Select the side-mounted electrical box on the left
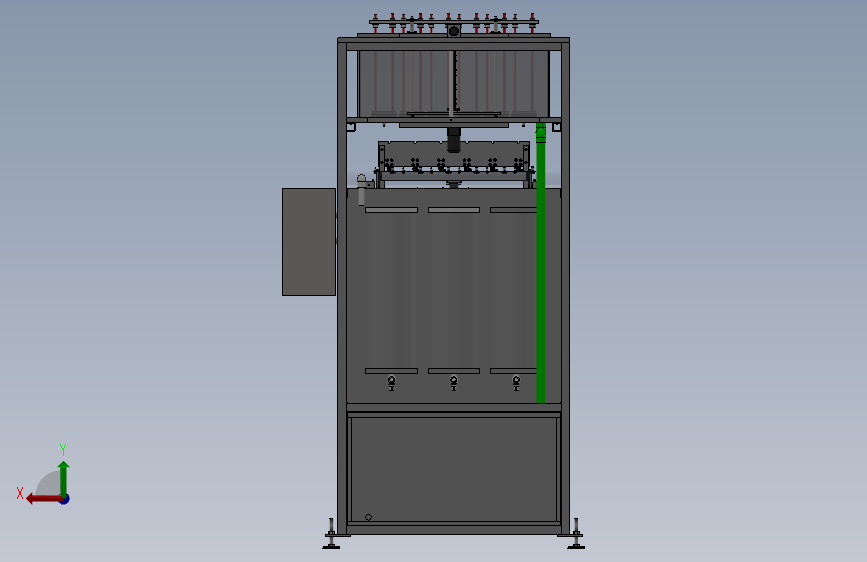867x562 pixels. click(309, 242)
